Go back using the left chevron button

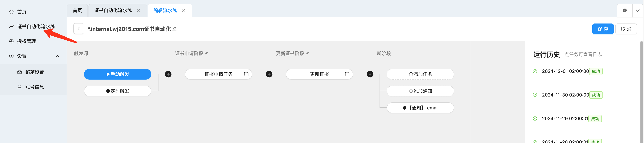tap(79, 29)
